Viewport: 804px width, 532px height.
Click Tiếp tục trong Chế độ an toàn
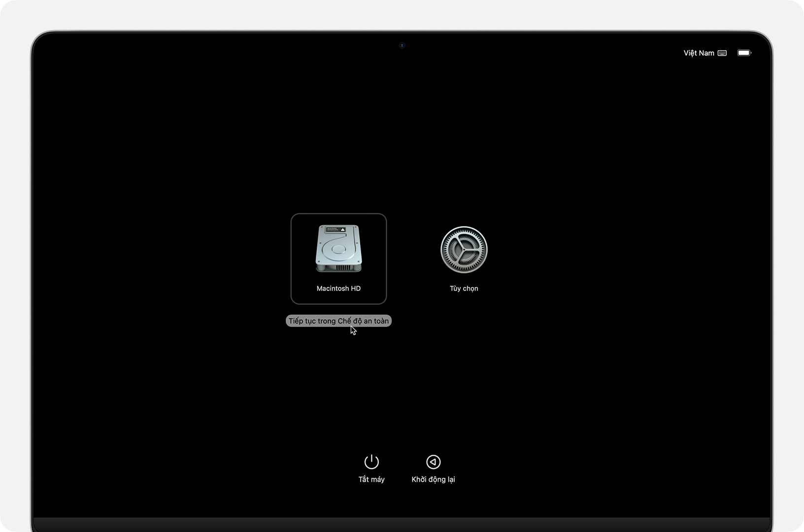[338, 321]
